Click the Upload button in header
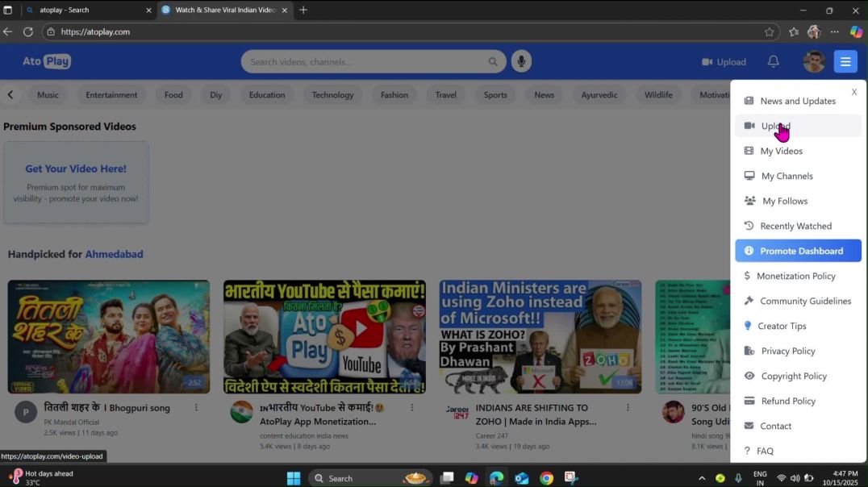The width and height of the screenshot is (868, 487). point(724,61)
